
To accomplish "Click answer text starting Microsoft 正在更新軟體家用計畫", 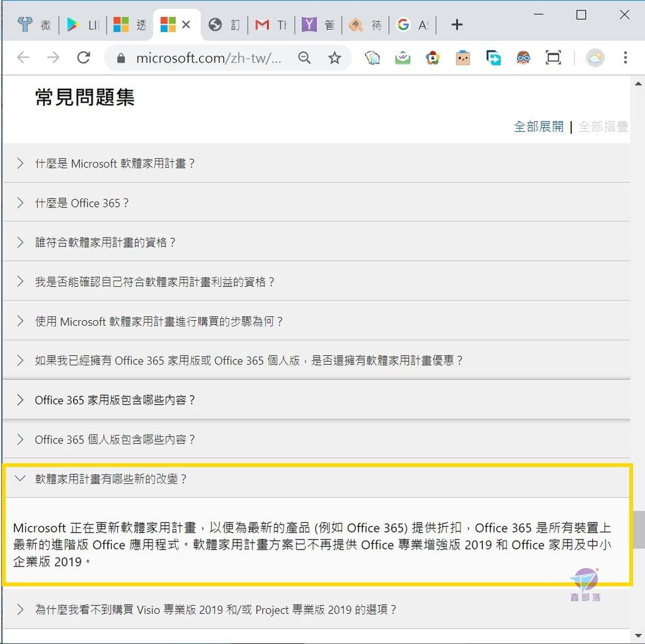I will 312,544.
